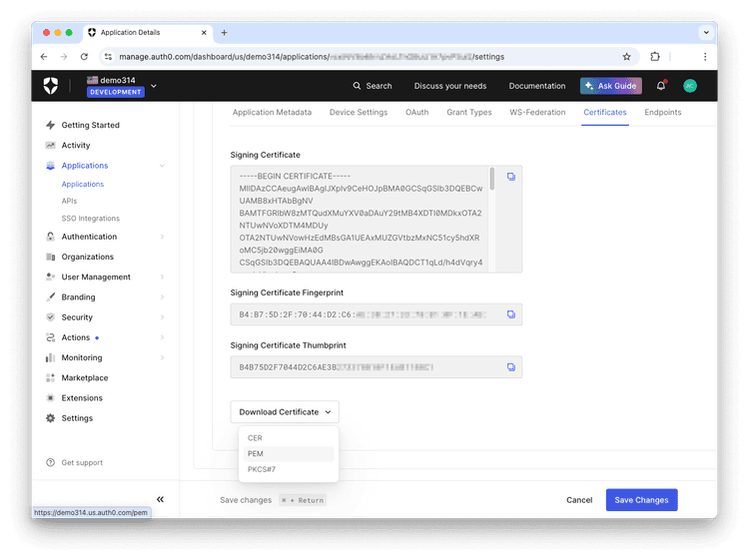The height and width of the screenshot is (560, 749).
Task: Copy the Signing Certificate Fingerprint
Action: coord(509,314)
